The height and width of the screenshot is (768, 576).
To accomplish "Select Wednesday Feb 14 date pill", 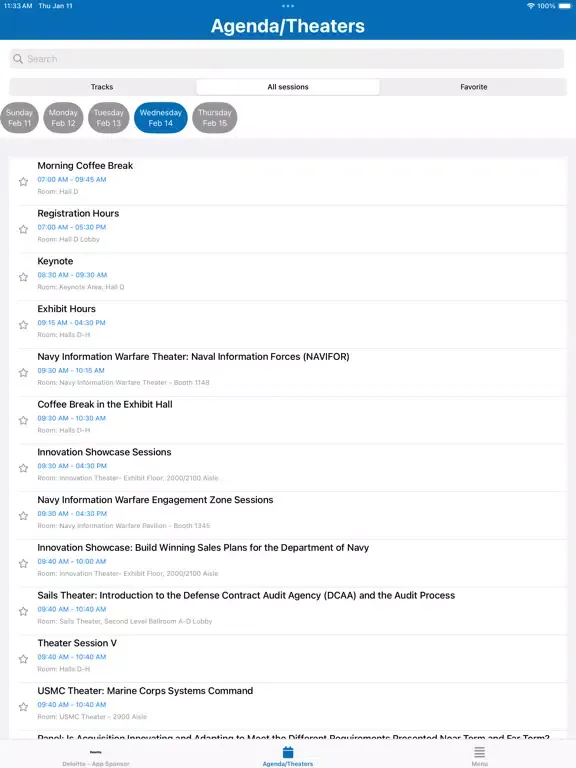I will point(161,118).
